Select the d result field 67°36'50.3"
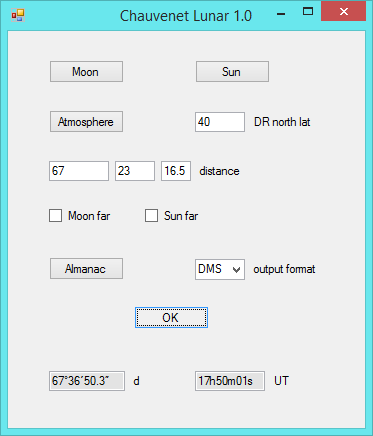The height and width of the screenshot is (436, 373). point(87,381)
